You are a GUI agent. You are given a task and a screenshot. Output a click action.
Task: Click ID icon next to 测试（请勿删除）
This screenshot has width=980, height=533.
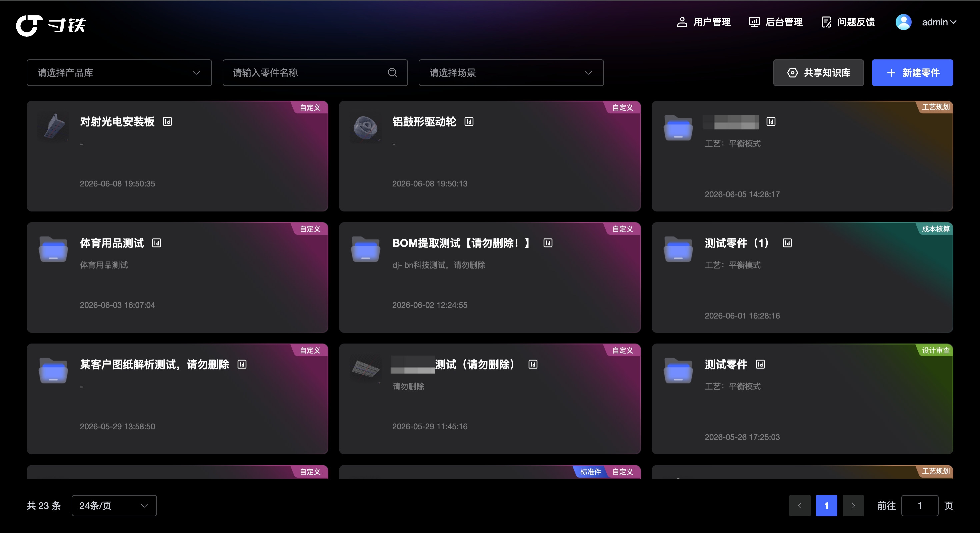click(533, 364)
